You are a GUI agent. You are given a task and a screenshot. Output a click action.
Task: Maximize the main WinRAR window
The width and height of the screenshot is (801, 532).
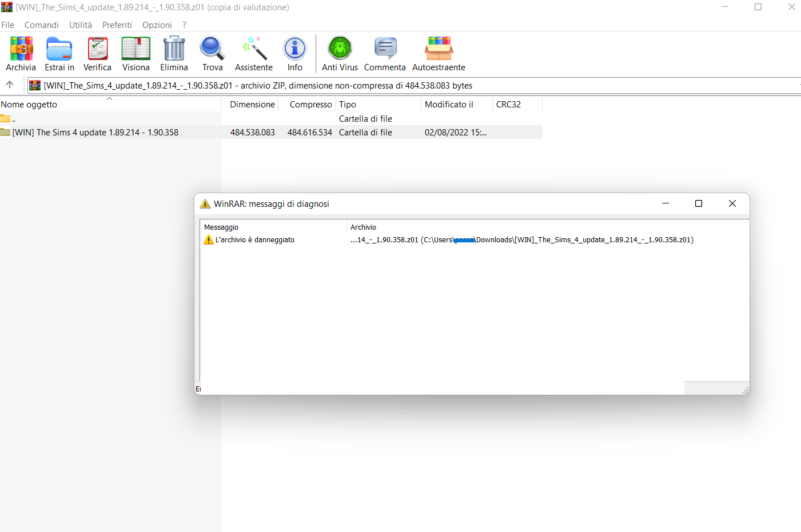[x=758, y=7]
